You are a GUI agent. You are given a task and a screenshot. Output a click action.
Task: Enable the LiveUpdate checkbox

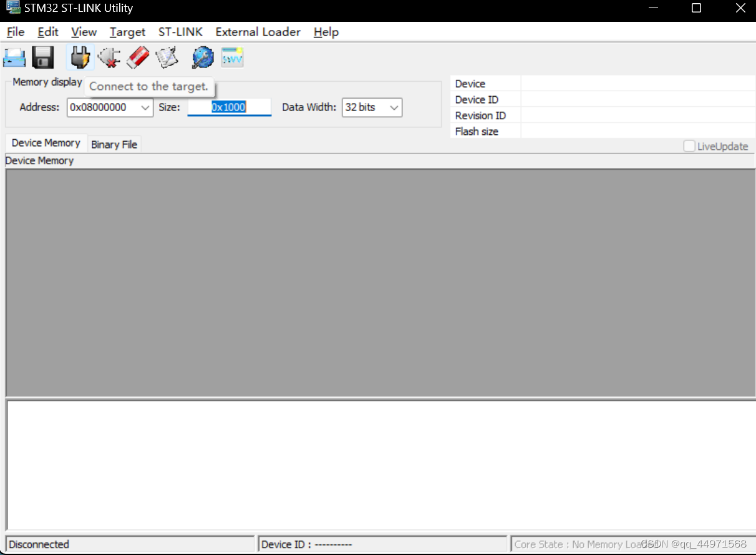[689, 146]
